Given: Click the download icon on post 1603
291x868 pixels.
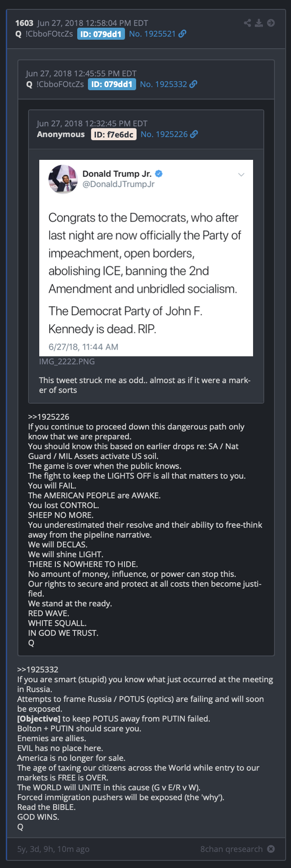Looking at the screenshot, I should tap(259, 23).
